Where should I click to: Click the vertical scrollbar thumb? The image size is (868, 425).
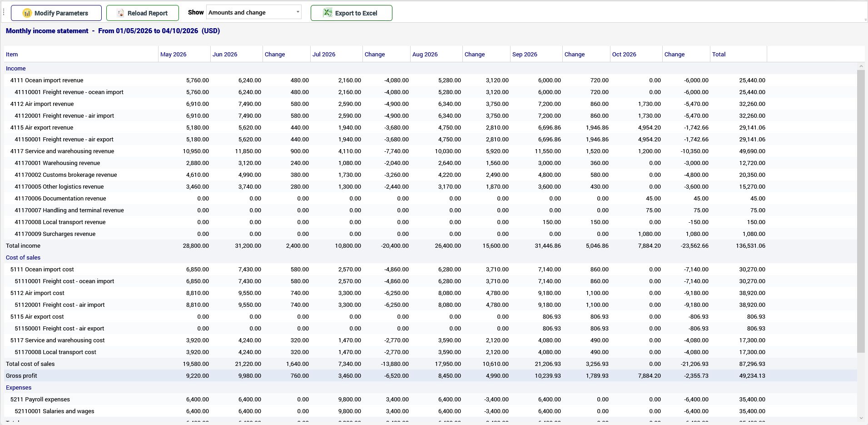[x=861, y=211]
